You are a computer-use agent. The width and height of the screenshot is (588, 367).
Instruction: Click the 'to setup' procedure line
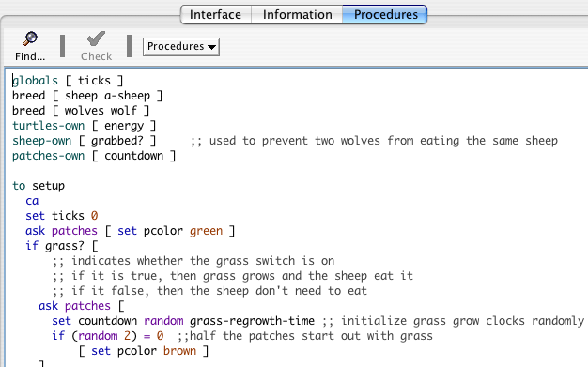click(x=39, y=186)
